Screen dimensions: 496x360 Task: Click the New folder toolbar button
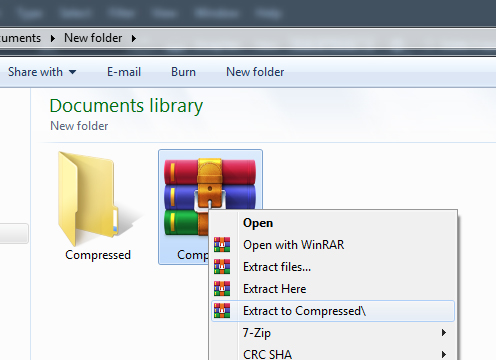pyautogui.click(x=255, y=72)
